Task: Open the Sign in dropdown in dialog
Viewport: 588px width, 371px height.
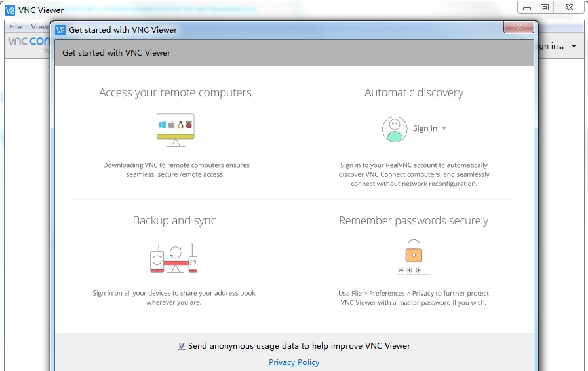Action: pos(430,128)
